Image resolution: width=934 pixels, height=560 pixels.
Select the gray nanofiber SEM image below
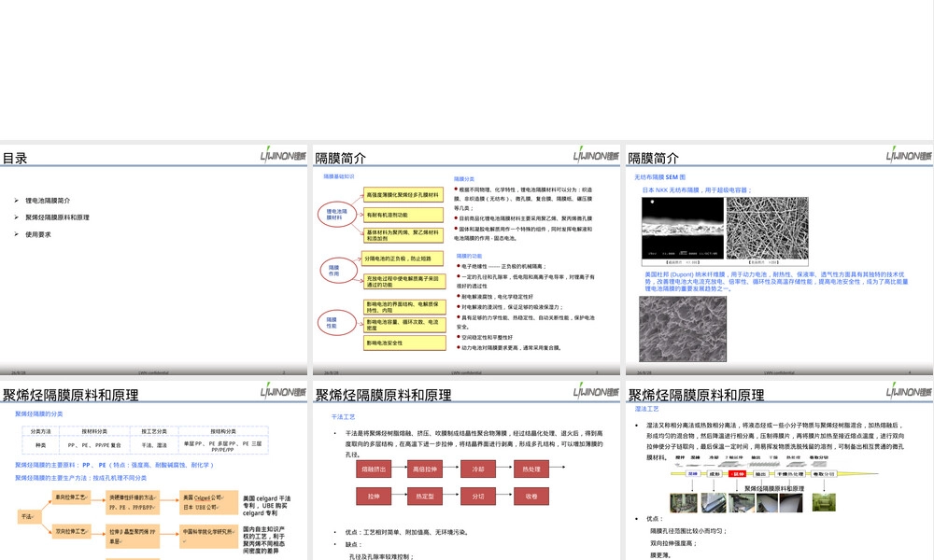683,329
